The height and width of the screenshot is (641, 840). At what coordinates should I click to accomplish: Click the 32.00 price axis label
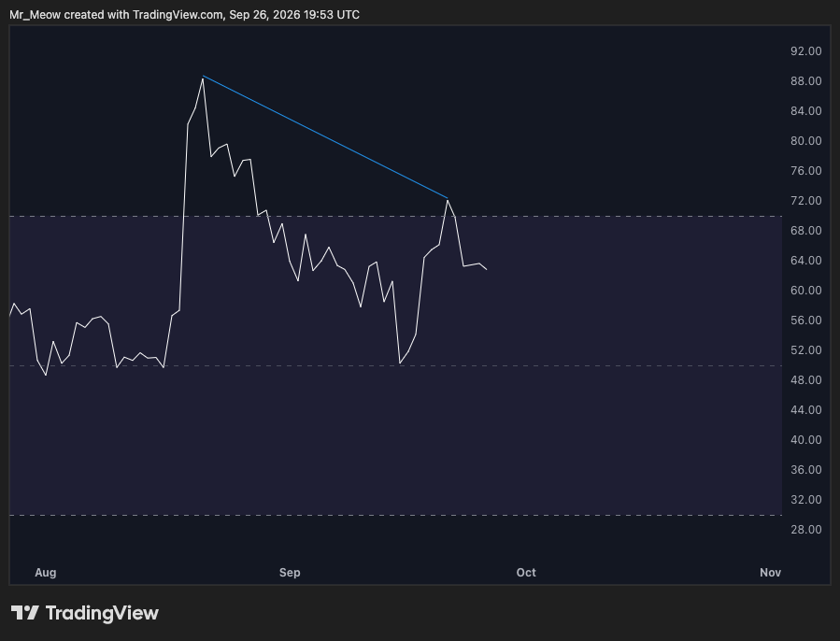805,500
